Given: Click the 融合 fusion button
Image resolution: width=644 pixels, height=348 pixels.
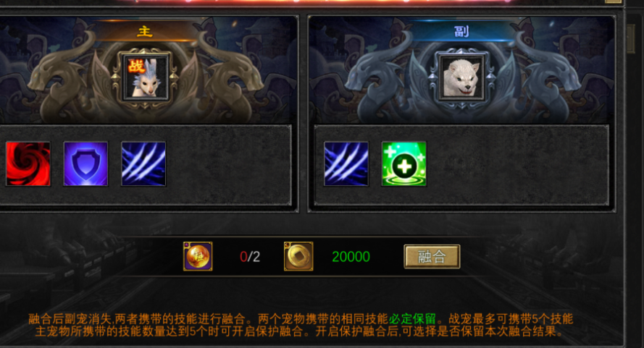Looking at the screenshot, I should click(432, 257).
